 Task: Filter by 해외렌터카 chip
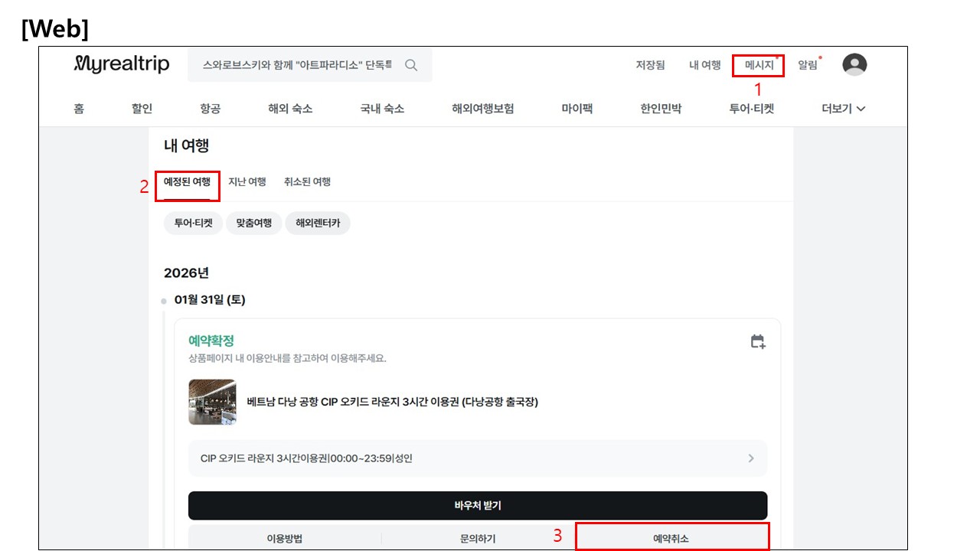click(x=317, y=223)
